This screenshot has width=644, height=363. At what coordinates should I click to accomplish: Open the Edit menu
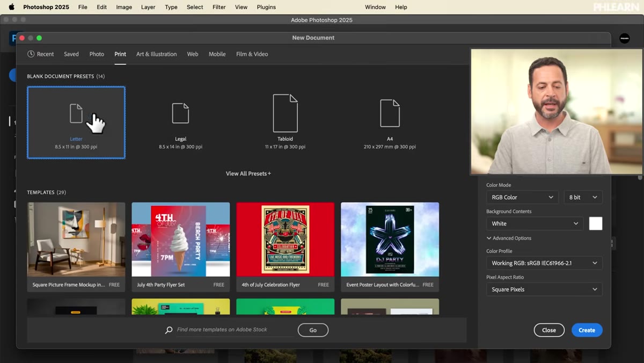pos(101,7)
